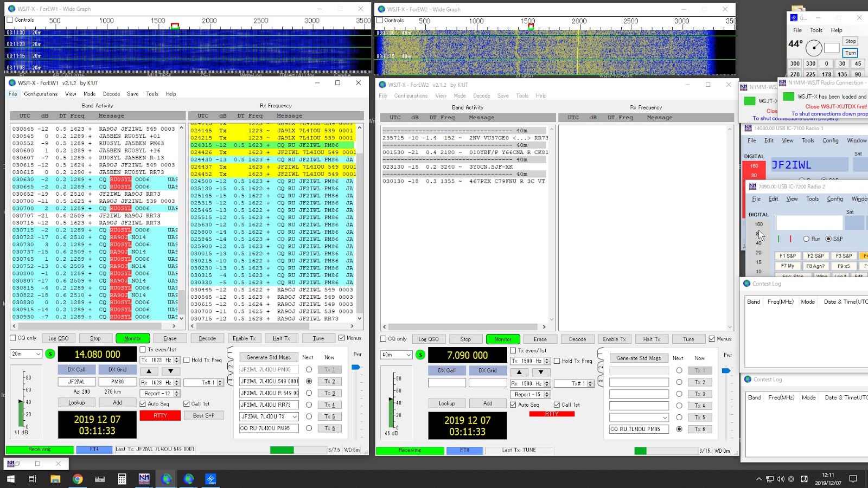868x488 pixels.
Task: Click green row 024315 CQ RU JF2IWL PM86
Action: 271,145
